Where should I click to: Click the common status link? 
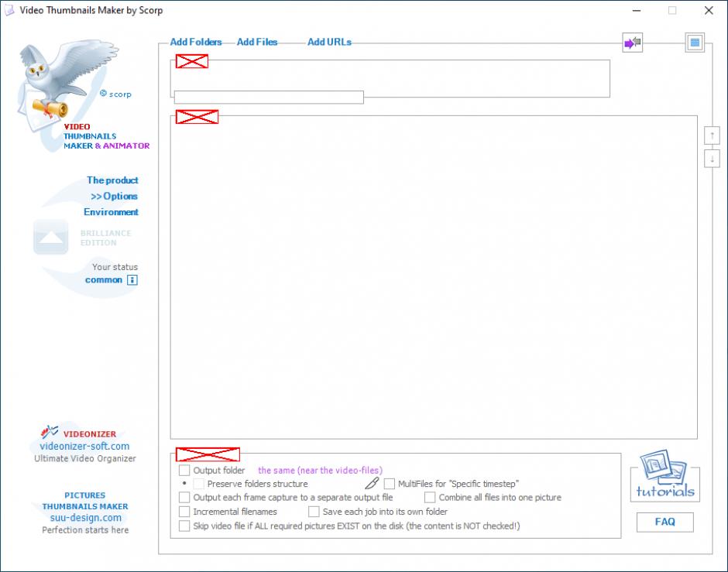tap(104, 280)
